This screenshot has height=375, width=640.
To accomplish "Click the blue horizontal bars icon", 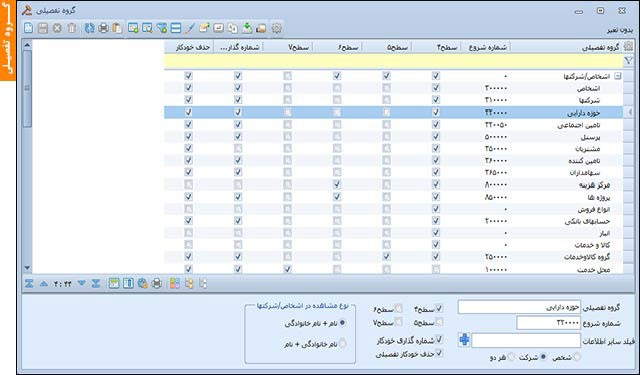I will [x=176, y=28].
